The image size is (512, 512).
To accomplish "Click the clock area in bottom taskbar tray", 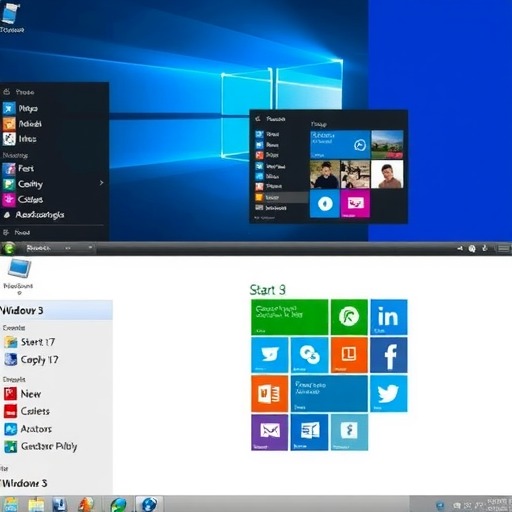I will click(x=497, y=505).
